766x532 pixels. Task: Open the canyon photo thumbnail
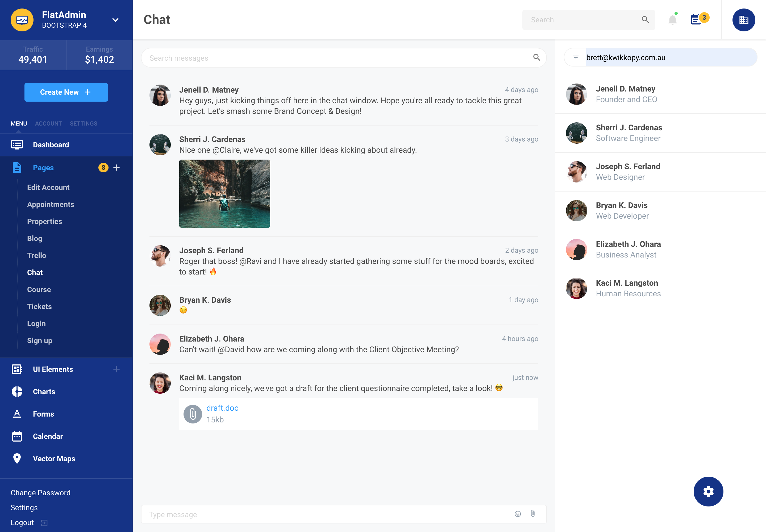click(x=225, y=194)
